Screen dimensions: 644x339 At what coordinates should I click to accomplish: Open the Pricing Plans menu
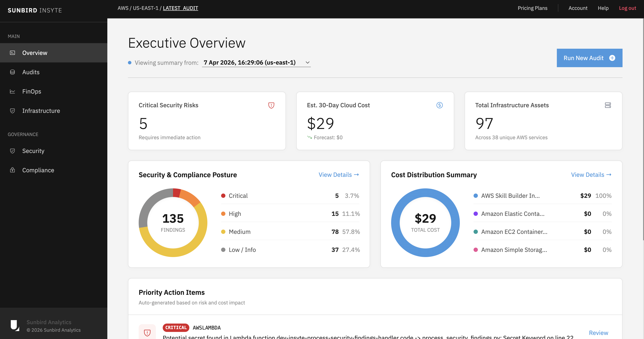(x=532, y=8)
